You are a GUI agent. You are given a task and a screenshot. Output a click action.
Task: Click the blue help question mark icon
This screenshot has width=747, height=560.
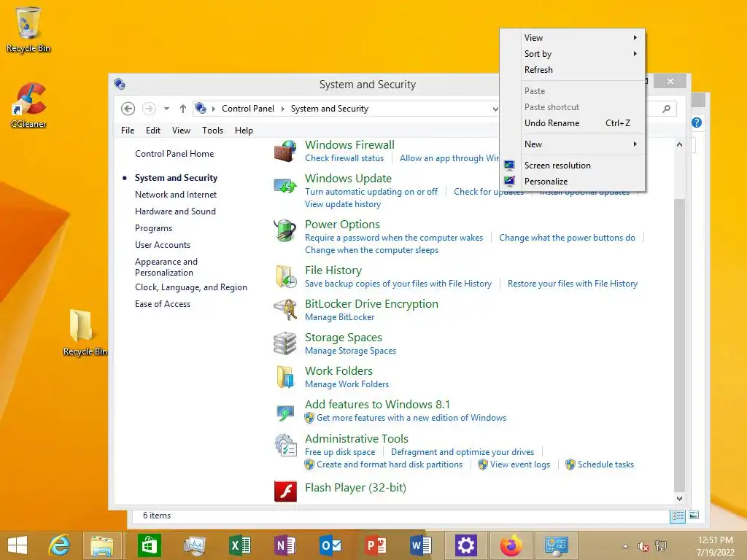click(697, 122)
